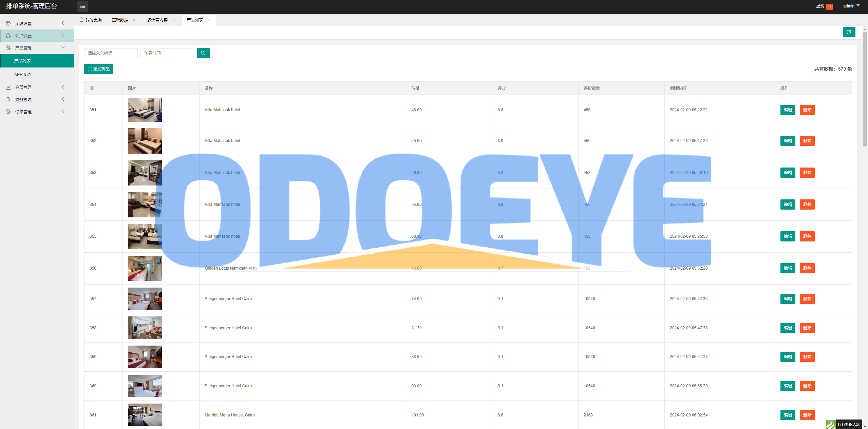Collapse the 产品管理 menu chevron
The width and height of the screenshot is (868, 429).
tap(63, 48)
